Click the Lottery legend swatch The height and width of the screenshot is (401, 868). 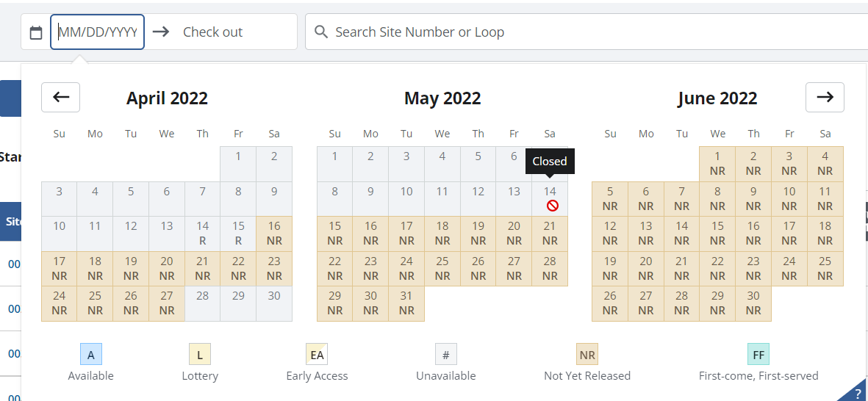tap(200, 355)
